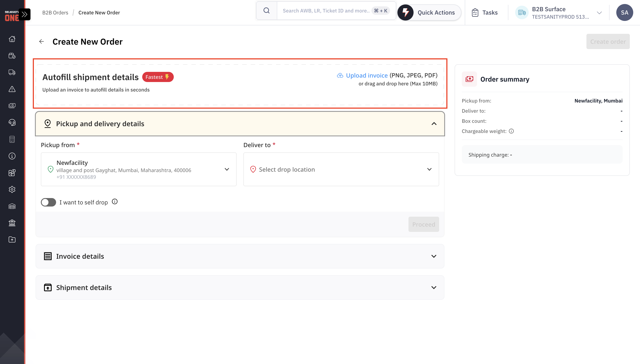Open the calculator icon in sidebar
Screen dimensions: 640x364
click(x=12, y=139)
